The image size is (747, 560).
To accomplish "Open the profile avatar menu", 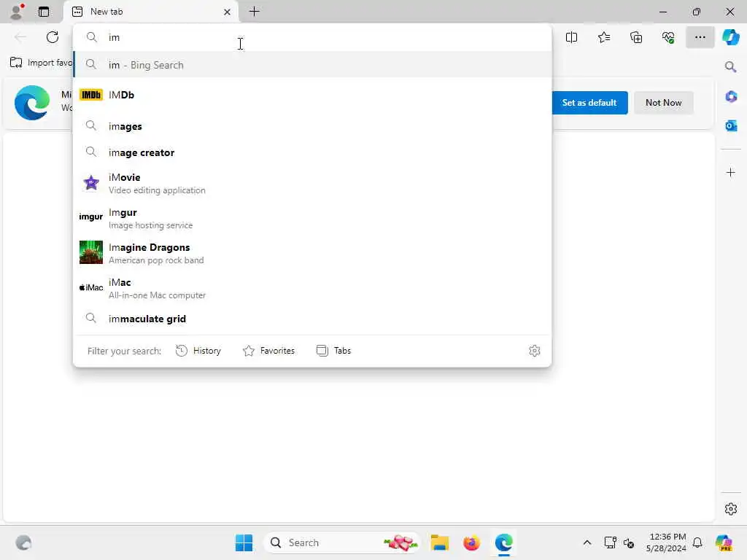I will (17, 12).
